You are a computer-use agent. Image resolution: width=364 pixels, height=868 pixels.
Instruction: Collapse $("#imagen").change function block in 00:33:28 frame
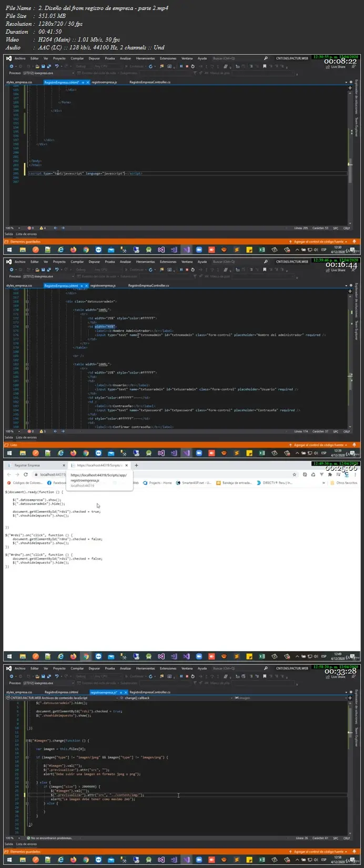click(26, 740)
